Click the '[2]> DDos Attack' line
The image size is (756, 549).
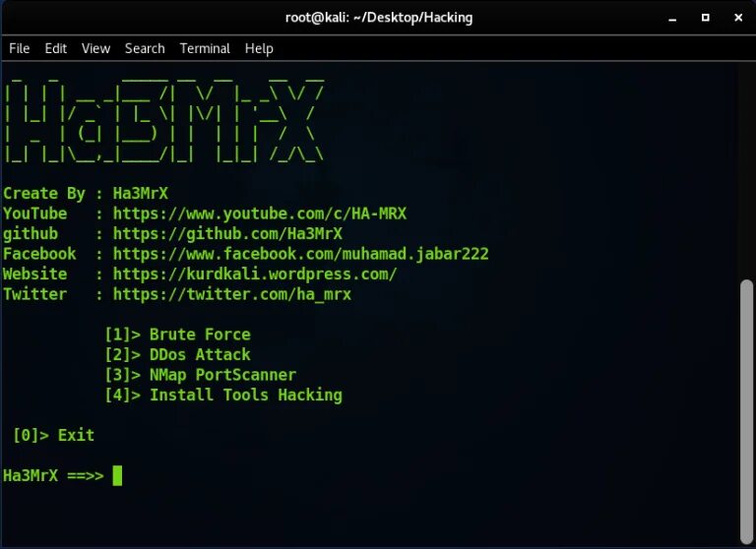[x=178, y=355]
